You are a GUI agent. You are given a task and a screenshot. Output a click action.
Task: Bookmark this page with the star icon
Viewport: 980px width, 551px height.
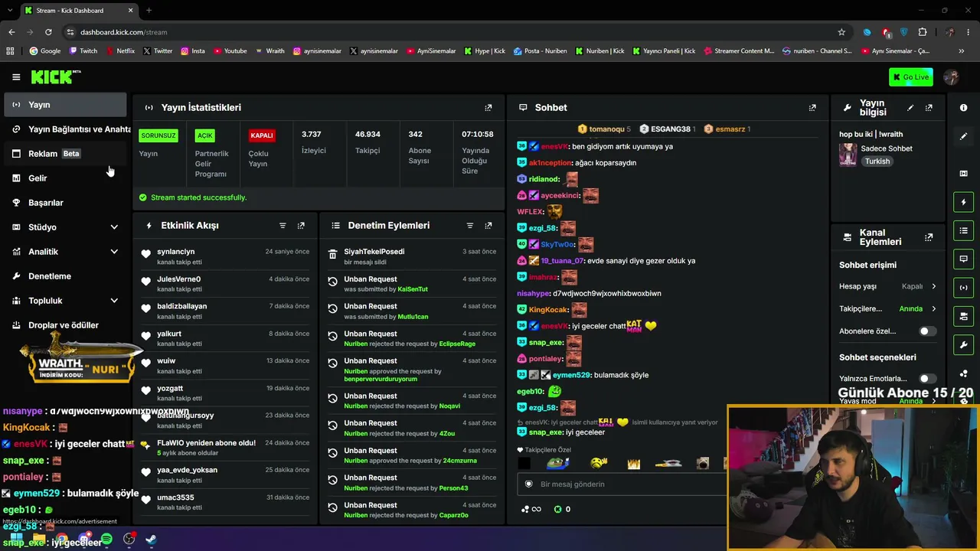point(841,32)
